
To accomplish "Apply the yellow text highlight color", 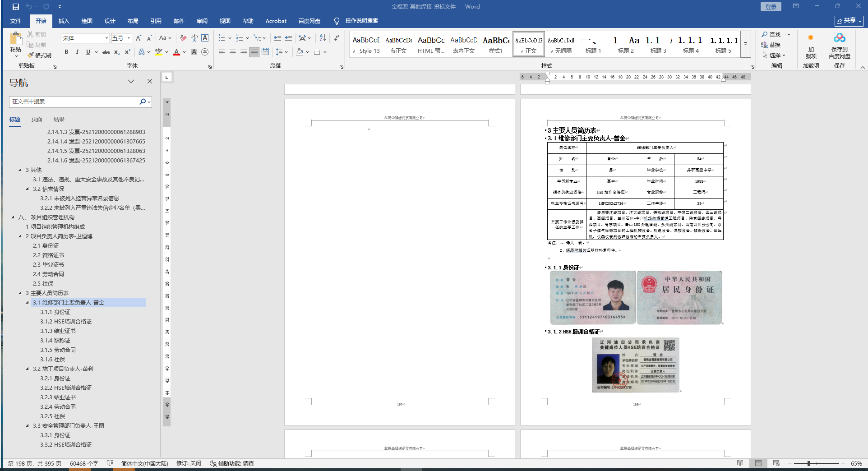I will click(158, 52).
